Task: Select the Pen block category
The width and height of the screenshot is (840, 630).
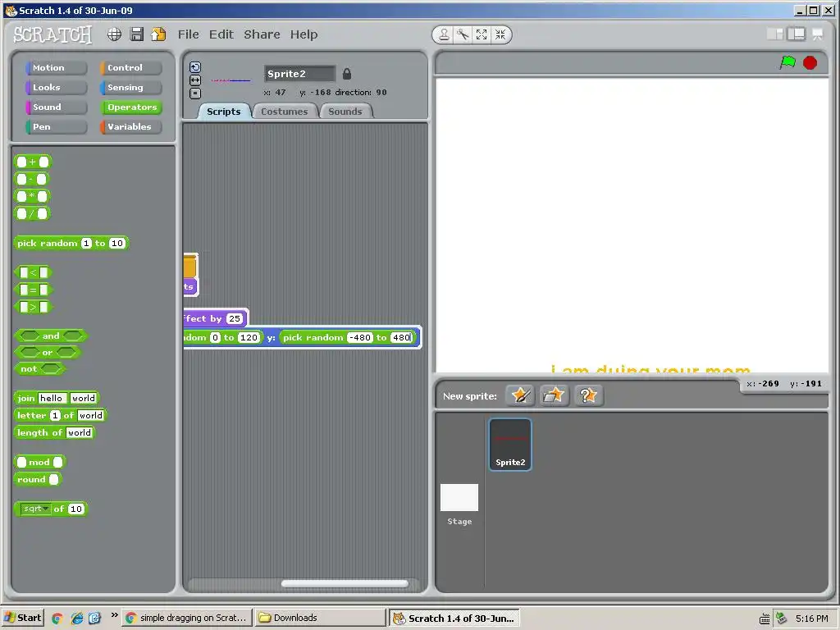Action: [56, 127]
